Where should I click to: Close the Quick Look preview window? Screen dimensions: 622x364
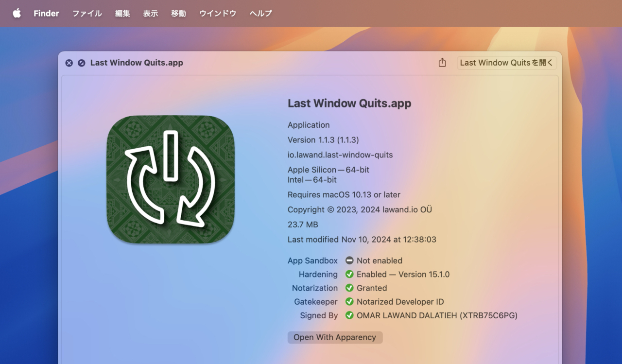click(69, 63)
